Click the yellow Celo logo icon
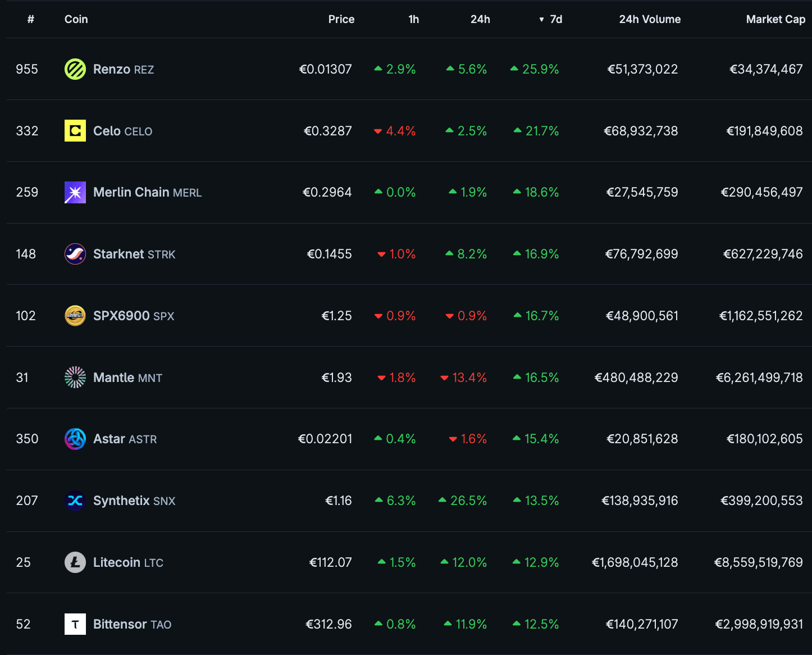This screenshot has width=812, height=655. pos(75,131)
